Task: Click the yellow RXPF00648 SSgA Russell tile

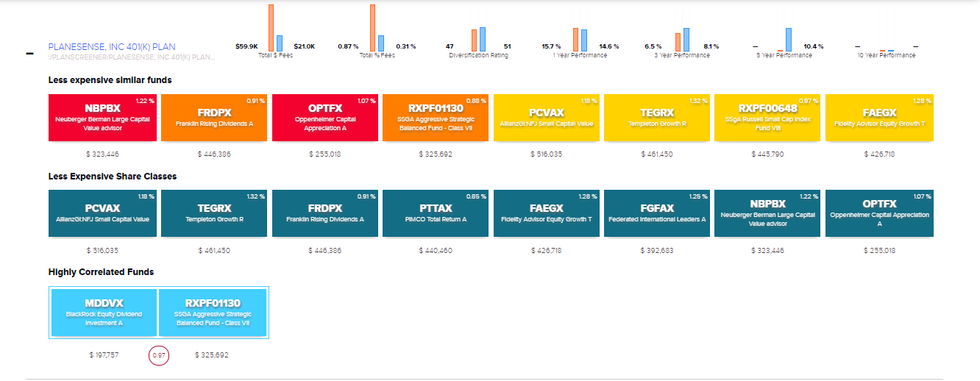Action: click(767, 118)
